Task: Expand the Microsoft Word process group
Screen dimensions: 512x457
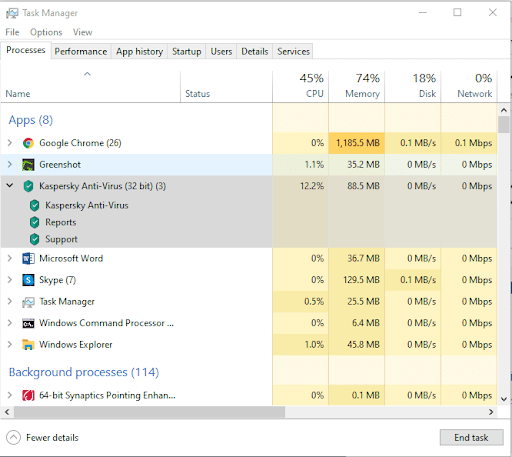Action: pyautogui.click(x=10, y=258)
